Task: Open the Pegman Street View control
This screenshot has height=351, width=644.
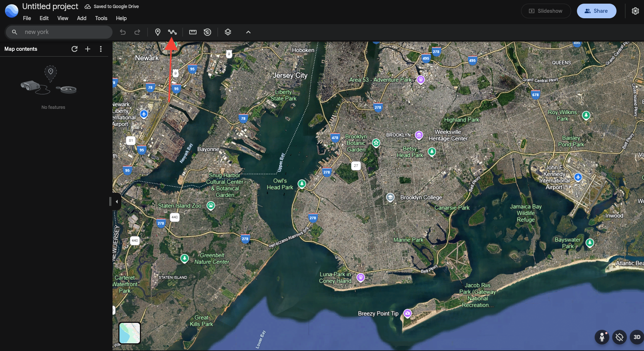Action: point(602,337)
